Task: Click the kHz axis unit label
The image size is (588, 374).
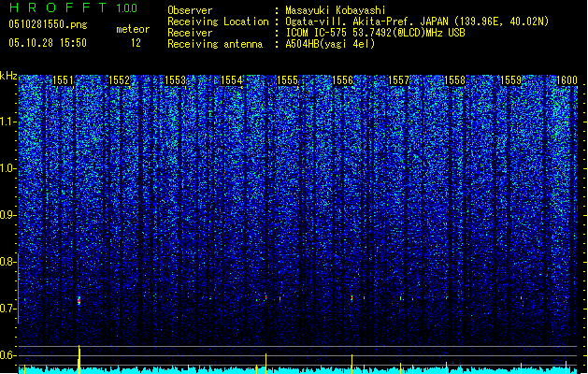Action: 8,76
